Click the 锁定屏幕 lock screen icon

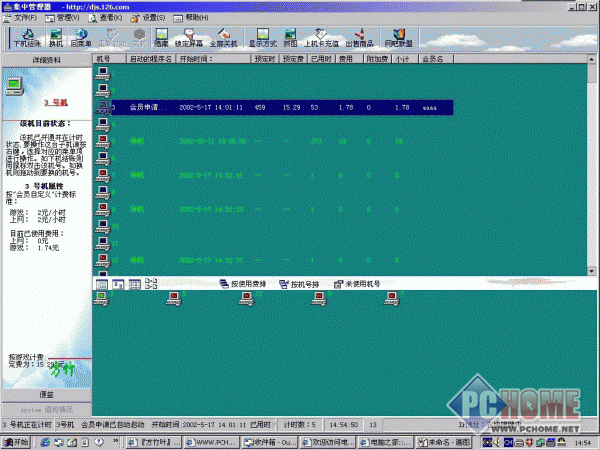189,38
